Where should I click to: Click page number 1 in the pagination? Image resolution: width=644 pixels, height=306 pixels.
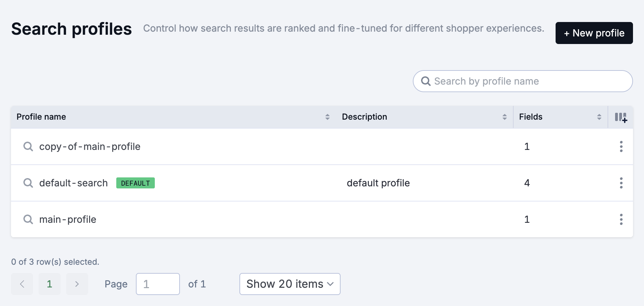[x=49, y=284]
